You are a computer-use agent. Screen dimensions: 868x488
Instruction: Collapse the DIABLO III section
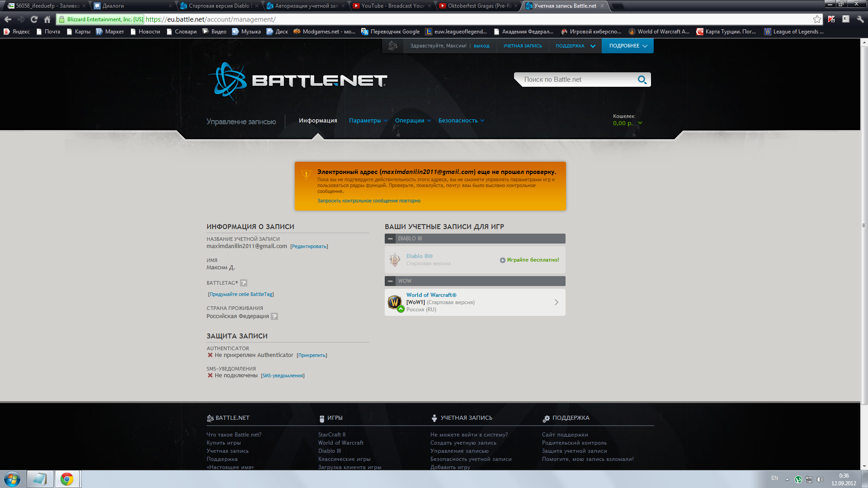(391, 239)
